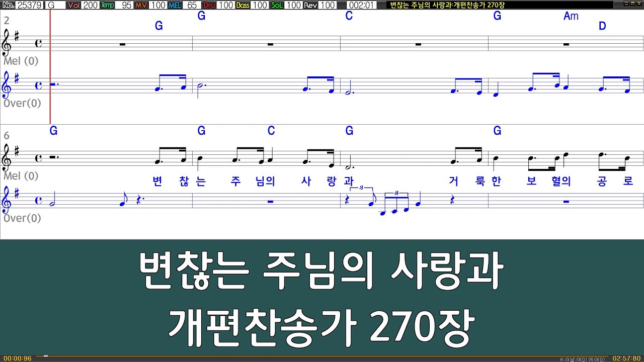Click the lyric syllable 과
Viewport: 644px width, 362px height.
pyautogui.click(x=349, y=182)
